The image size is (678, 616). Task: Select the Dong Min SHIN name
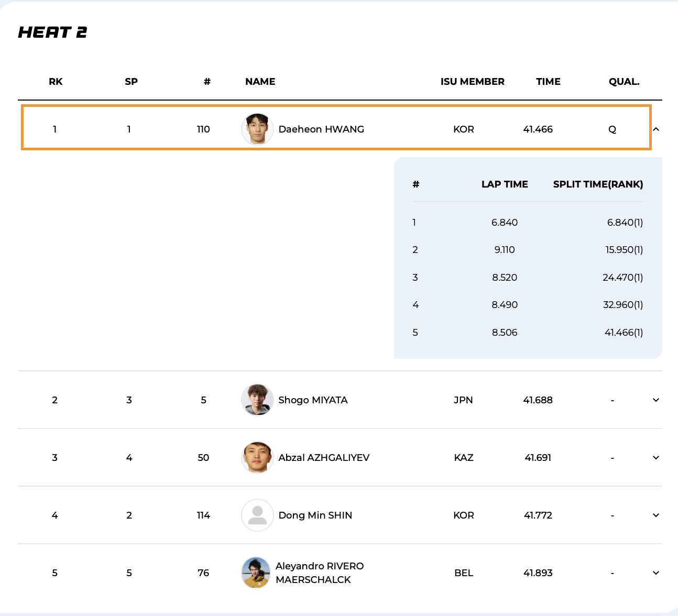tap(315, 515)
